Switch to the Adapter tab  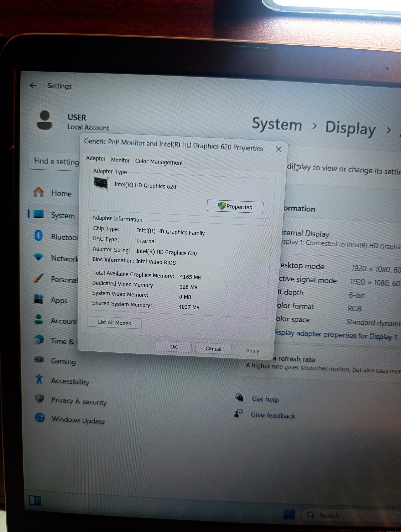tap(96, 159)
